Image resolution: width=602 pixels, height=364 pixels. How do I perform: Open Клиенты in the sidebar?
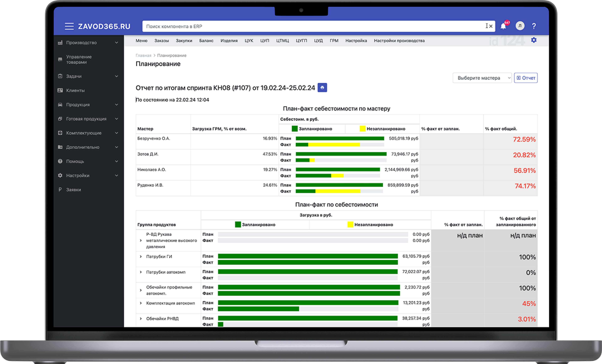75,90
